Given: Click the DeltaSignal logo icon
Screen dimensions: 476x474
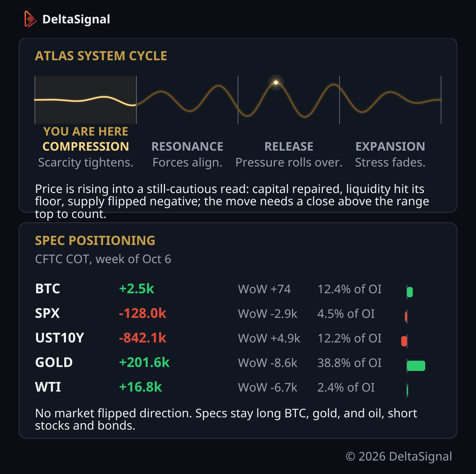Looking at the screenshot, I should [x=30, y=19].
